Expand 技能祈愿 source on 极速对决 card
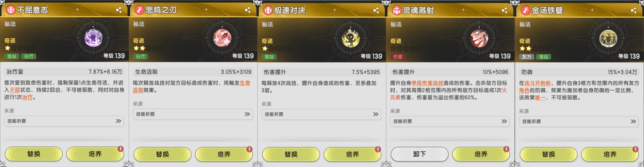644x167 pixels. pos(321,115)
